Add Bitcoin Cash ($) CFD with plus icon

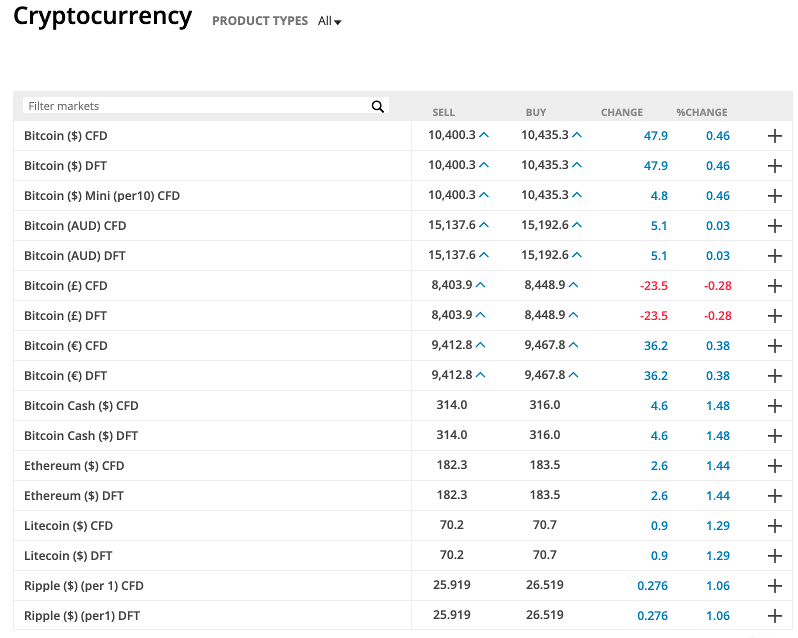point(775,406)
